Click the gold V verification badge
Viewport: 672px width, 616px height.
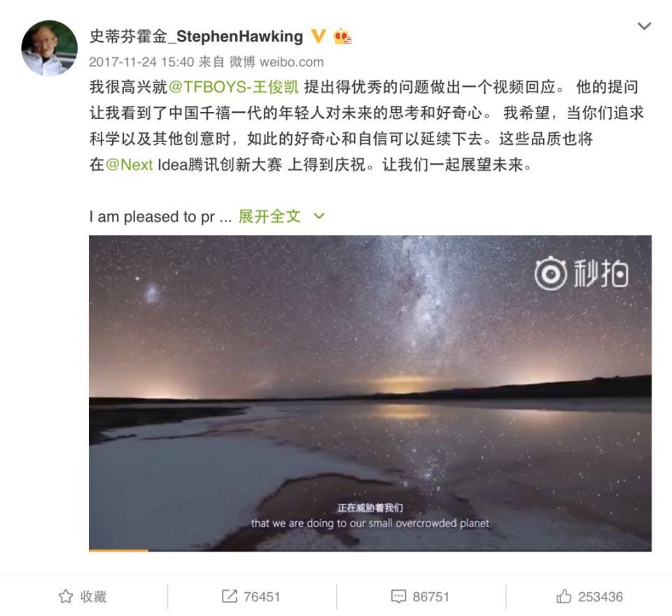pos(318,36)
